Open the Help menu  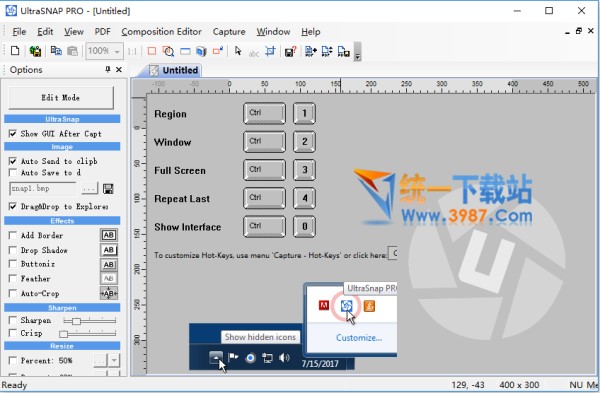310,32
